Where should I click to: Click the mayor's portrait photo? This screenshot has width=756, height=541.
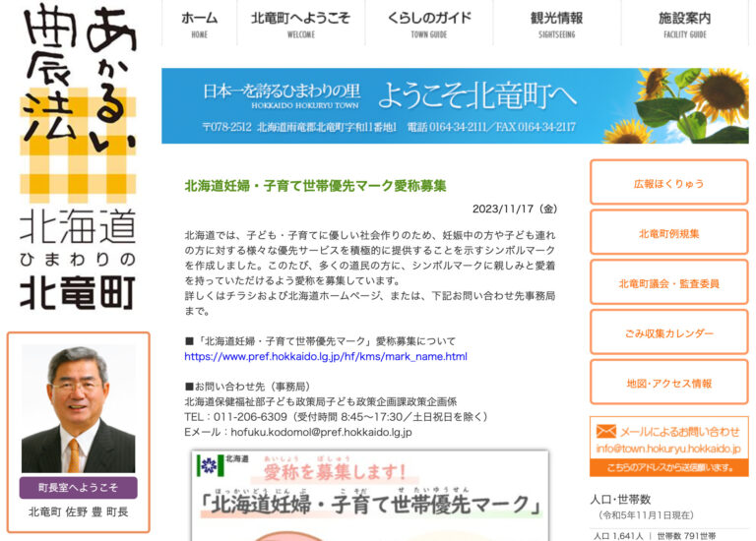click(x=78, y=409)
